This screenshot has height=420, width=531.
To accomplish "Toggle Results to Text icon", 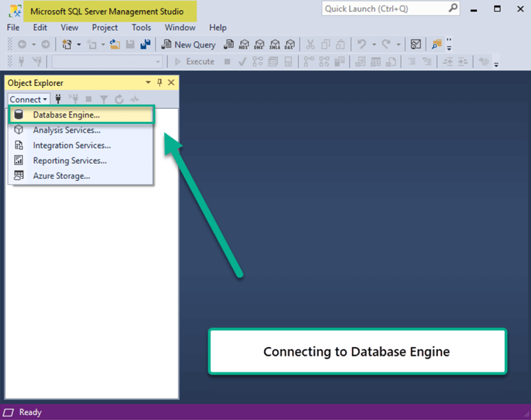I will click(x=360, y=61).
